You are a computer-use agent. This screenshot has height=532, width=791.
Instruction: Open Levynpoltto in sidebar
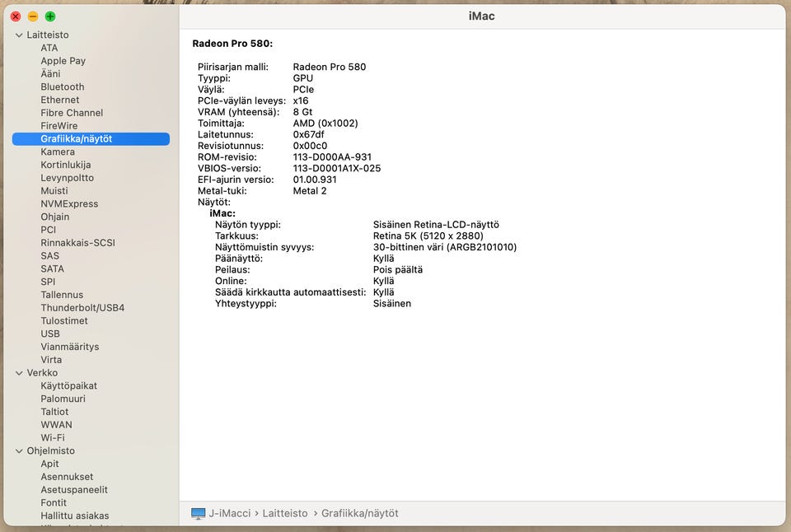point(67,178)
